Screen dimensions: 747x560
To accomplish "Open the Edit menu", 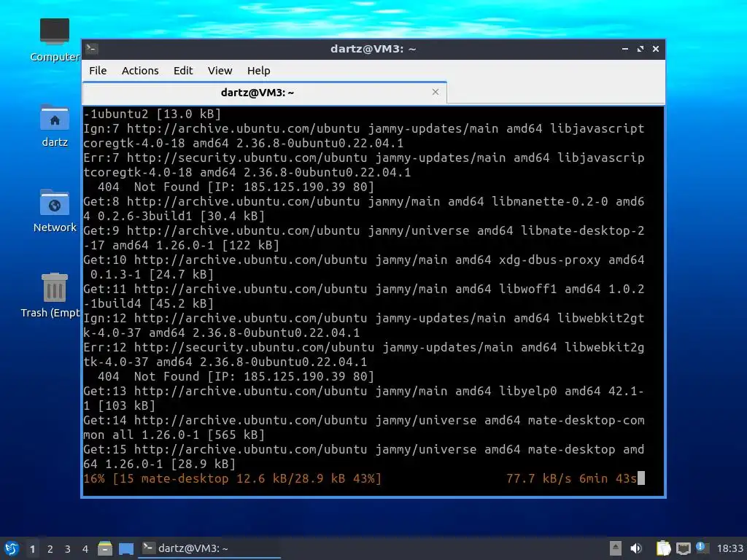I will (183, 71).
